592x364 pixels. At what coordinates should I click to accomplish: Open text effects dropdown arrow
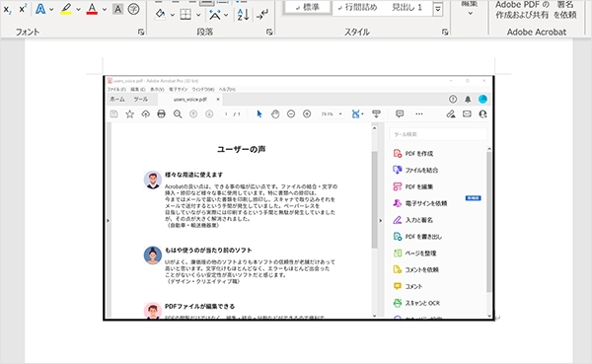(x=51, y=10)
